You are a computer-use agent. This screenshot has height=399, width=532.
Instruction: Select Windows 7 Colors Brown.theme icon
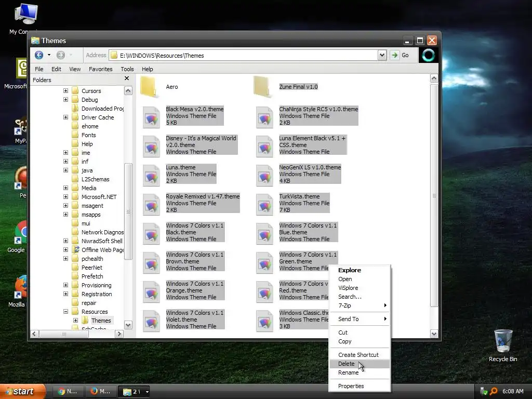151,263
